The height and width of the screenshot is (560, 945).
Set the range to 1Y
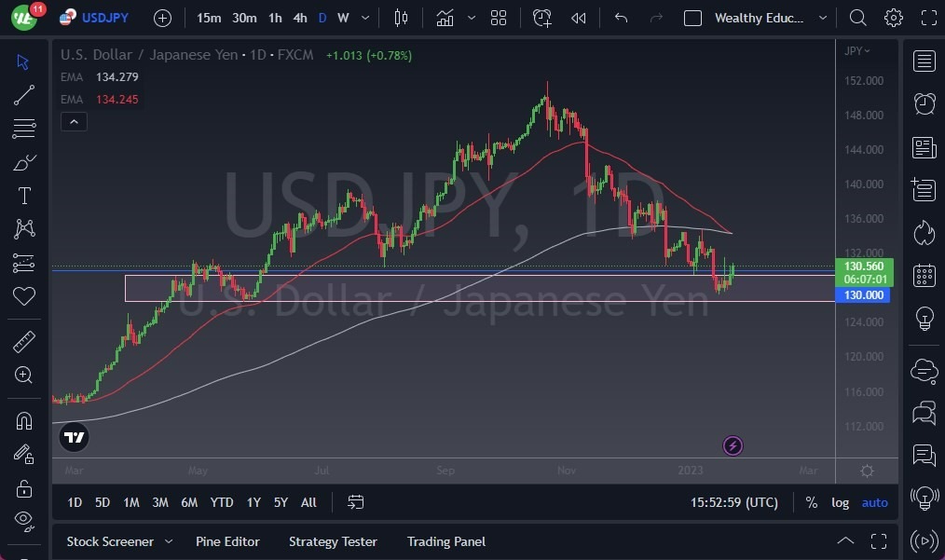pos(253,502)
